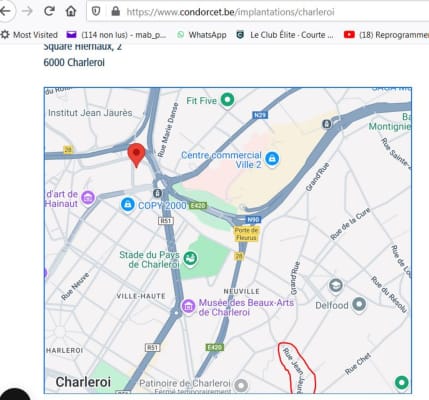
Task: Open the browser home page
Action: point(71,11)
